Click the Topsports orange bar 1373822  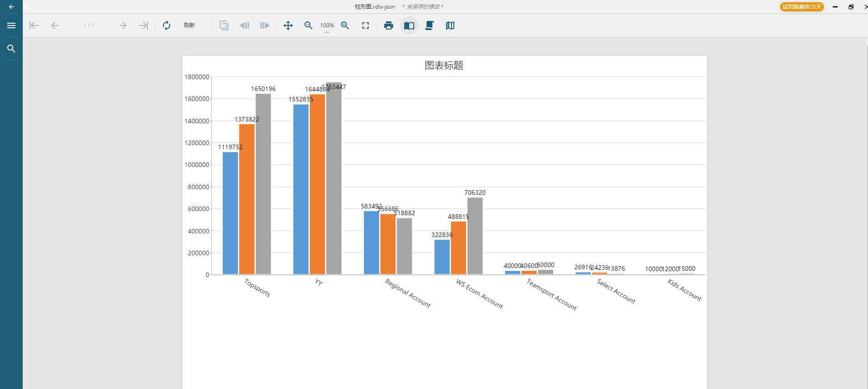(x=247, y=199)
